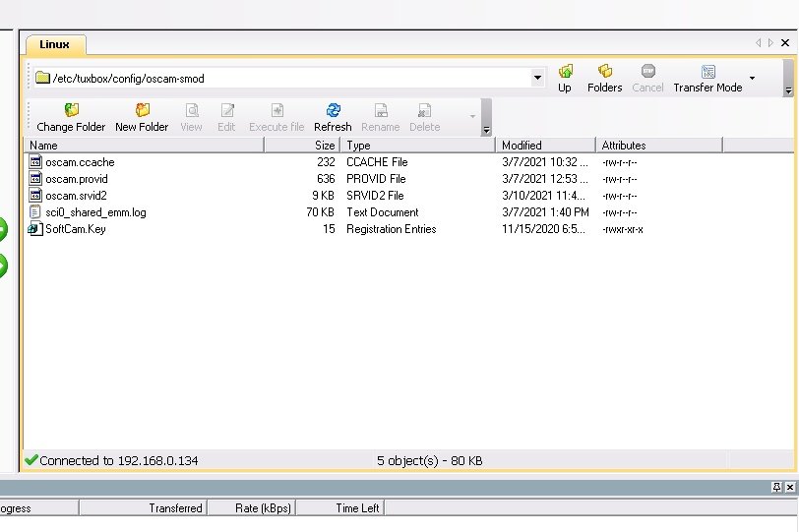This screenshot has width=799, height=532.
Task: Switch to the Linux connection tab
Action: (55, 45)
